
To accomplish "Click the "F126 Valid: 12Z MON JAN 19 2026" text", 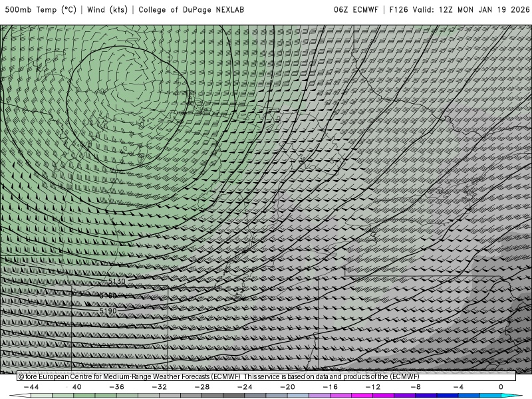I will pos(460,10).
